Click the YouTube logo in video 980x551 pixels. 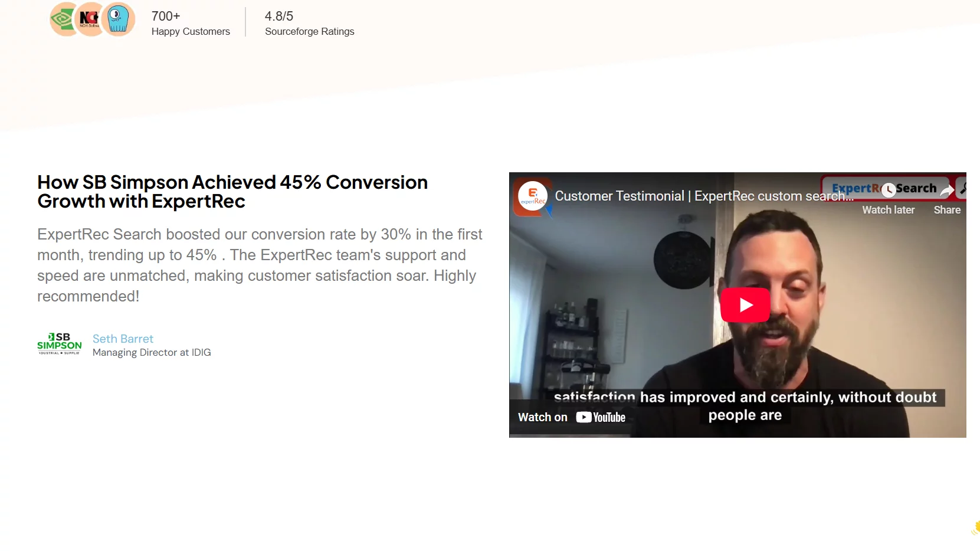(601, 417)
